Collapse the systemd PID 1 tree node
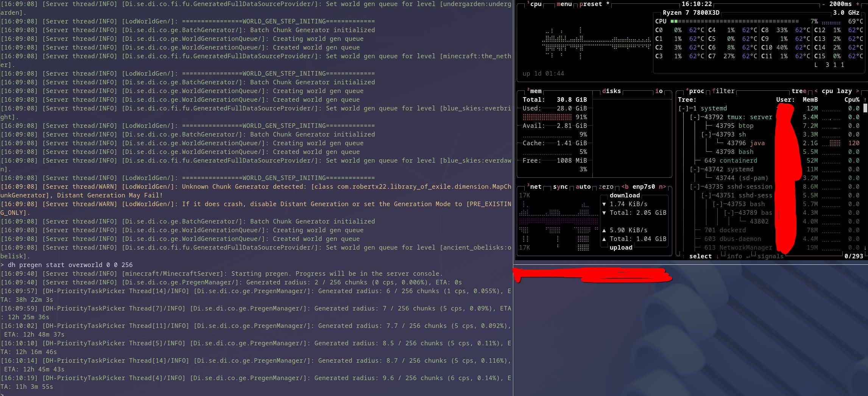This screenshot has width=868, height=396. tap(684, 108)
